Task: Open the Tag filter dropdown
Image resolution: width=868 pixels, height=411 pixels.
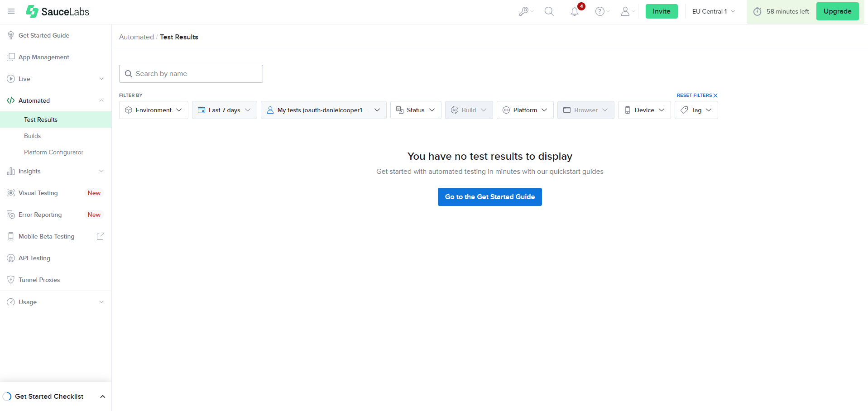Action: point(696,110)
